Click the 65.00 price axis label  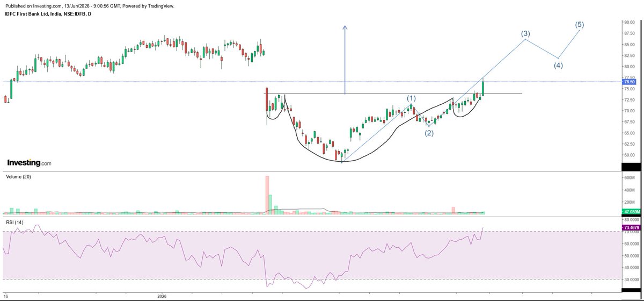tap(628, 133)
